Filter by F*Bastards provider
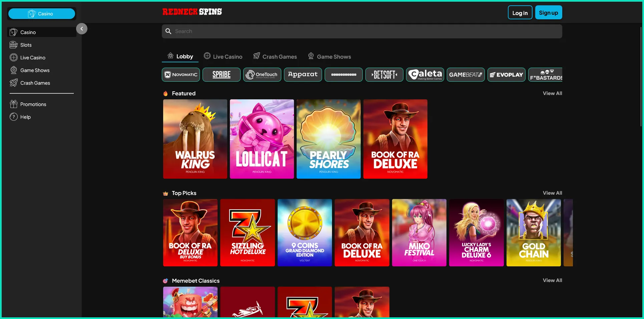This screenshot has height=319, width=644. pyautogui.click(x=546, y=75)
